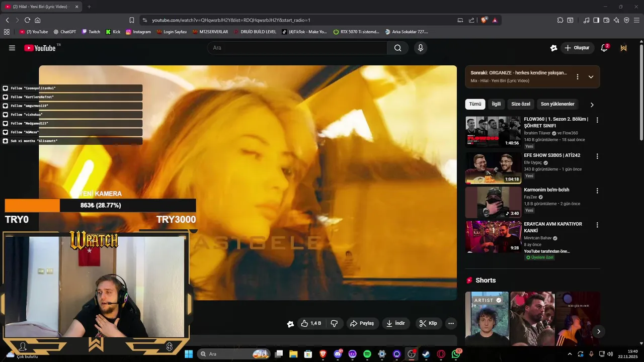Bookmark this page
The height and width of the screenshot is (362, 644).
[x=132, y=20]
